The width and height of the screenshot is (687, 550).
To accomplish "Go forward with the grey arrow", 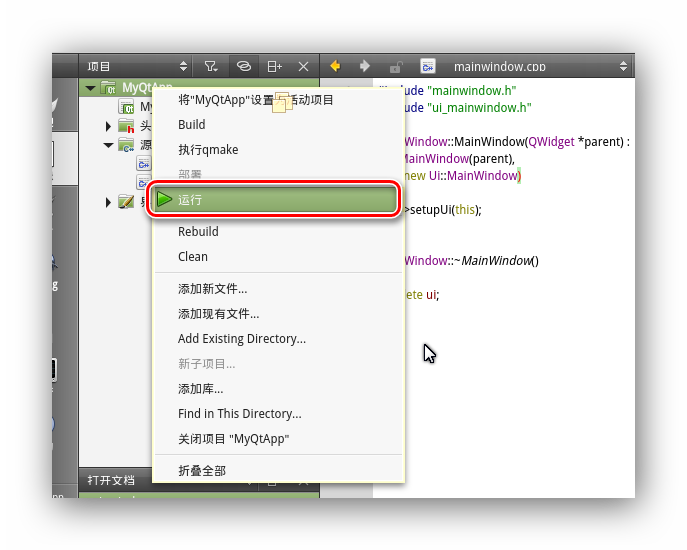I will click(364, 66).
